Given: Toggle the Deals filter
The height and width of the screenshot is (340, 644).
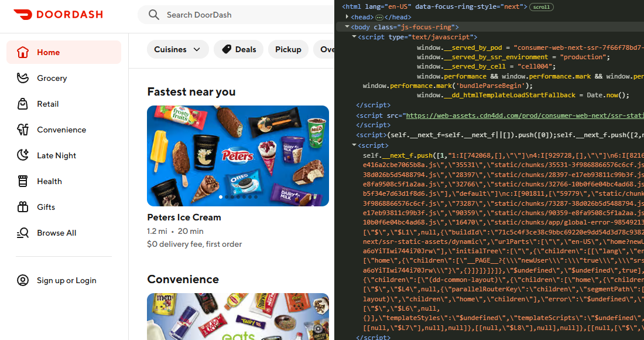Looking at the screenshot, I should pyautogui.click(x=238, y=50).
